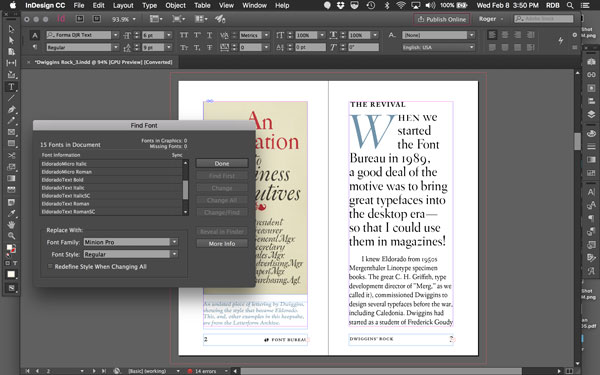Open the Layout menu

click(x=123, y=5)
